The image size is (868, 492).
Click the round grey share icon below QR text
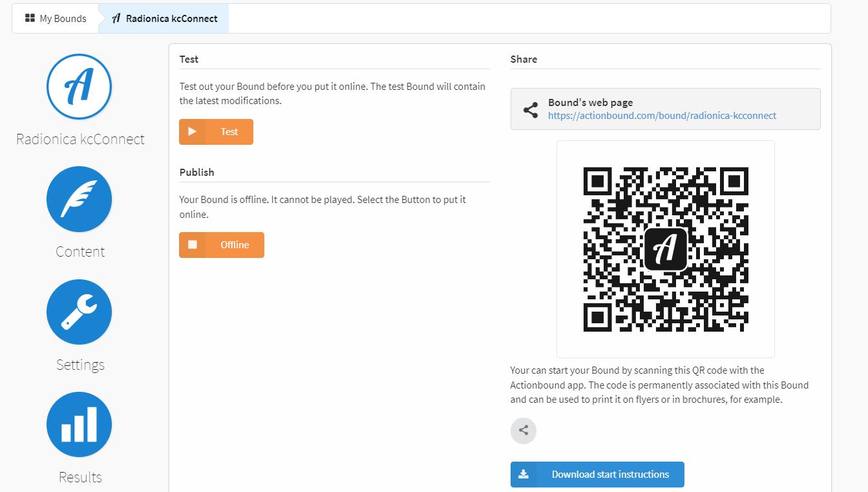tap(524, 431)
